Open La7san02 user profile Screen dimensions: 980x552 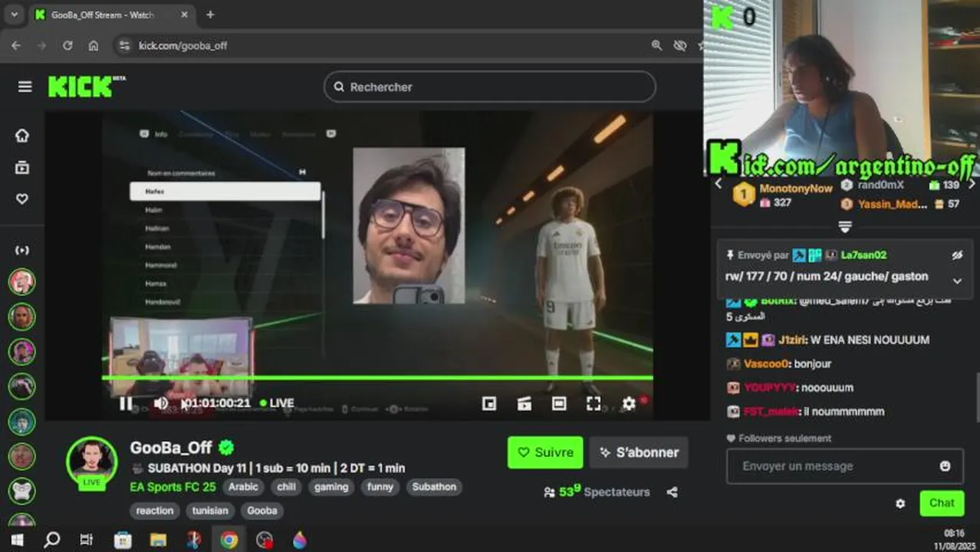[x=863, y=255]
